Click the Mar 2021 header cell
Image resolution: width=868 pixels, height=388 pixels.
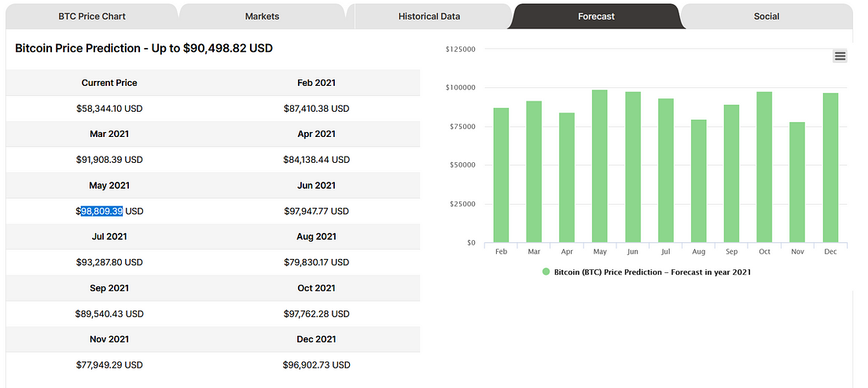click(109, 134)
